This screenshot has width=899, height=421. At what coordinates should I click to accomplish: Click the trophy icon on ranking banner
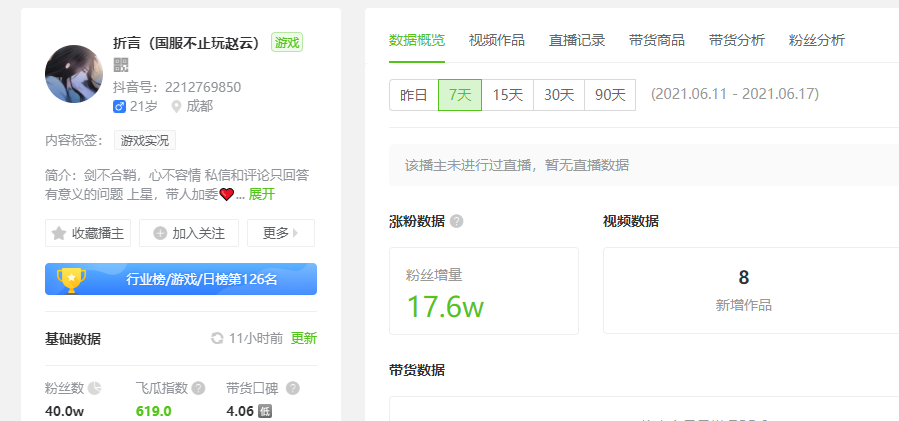pos(71,280)
